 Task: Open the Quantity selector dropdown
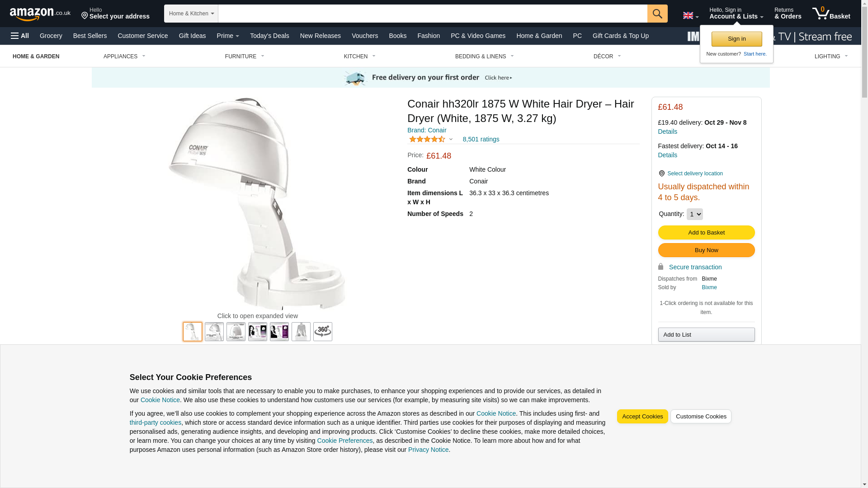pos(694,214)
